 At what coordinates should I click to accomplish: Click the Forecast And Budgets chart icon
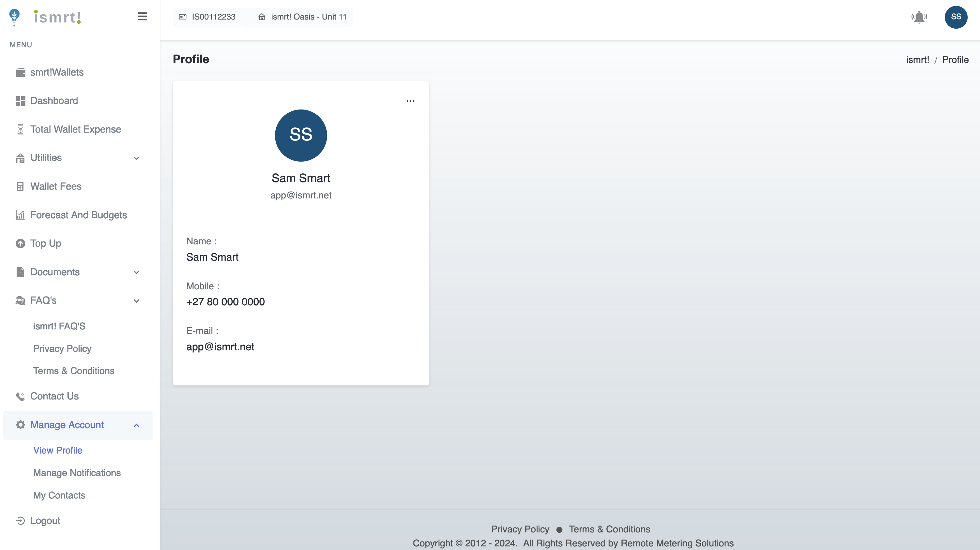pos(20,215)
